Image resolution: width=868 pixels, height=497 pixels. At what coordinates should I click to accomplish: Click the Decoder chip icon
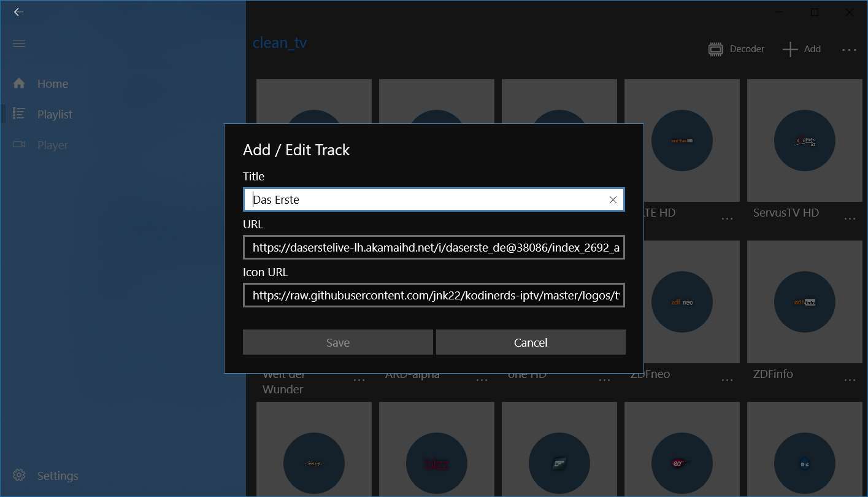coord(715,49)
